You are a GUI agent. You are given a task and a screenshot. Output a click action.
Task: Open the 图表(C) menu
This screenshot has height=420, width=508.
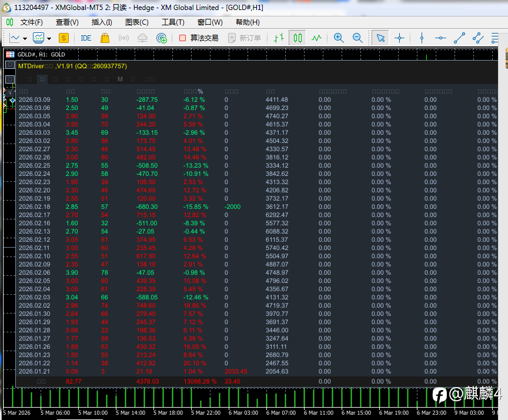136,22
